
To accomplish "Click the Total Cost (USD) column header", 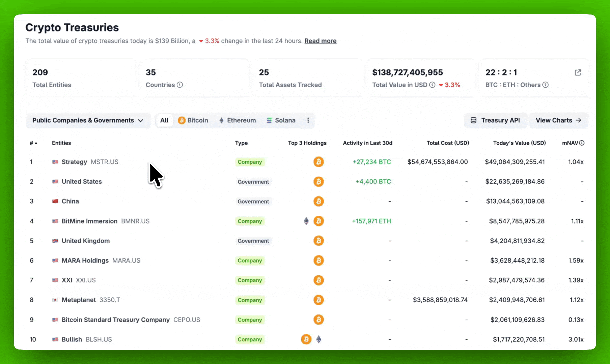I will (x=448, y=143).
